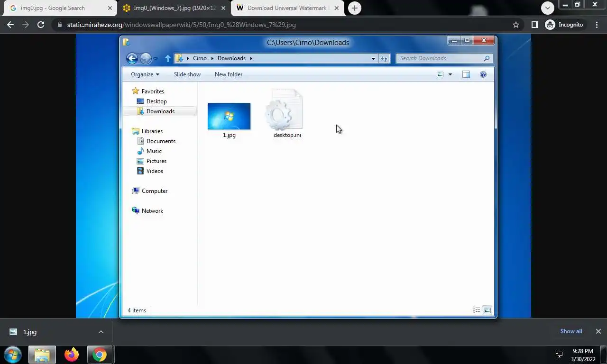Open Explorer help
The width and height of the screenshot is (607, 364).
pos(483,74)
